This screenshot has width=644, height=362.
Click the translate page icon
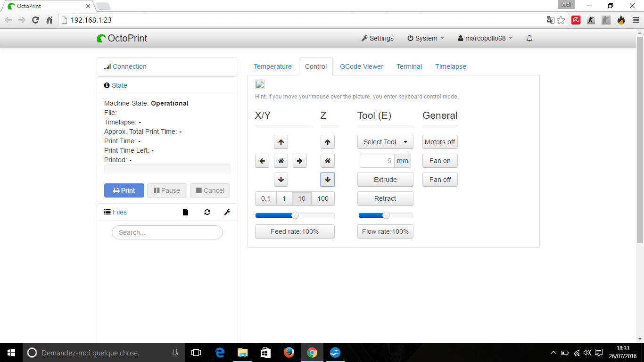click(550, 20)
